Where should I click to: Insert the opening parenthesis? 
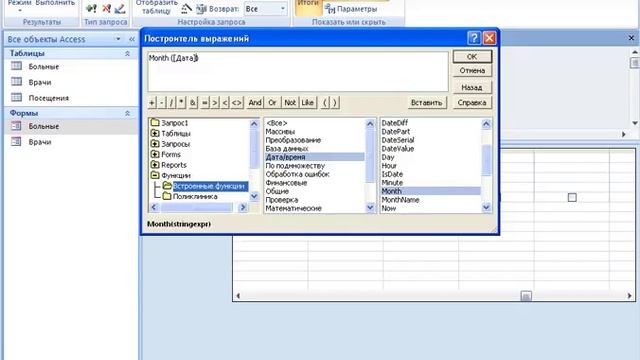pyautogui.click(x=325, y=103)
